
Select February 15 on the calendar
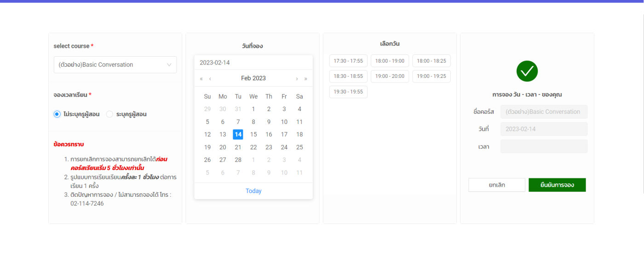click(x=253, y=135)
